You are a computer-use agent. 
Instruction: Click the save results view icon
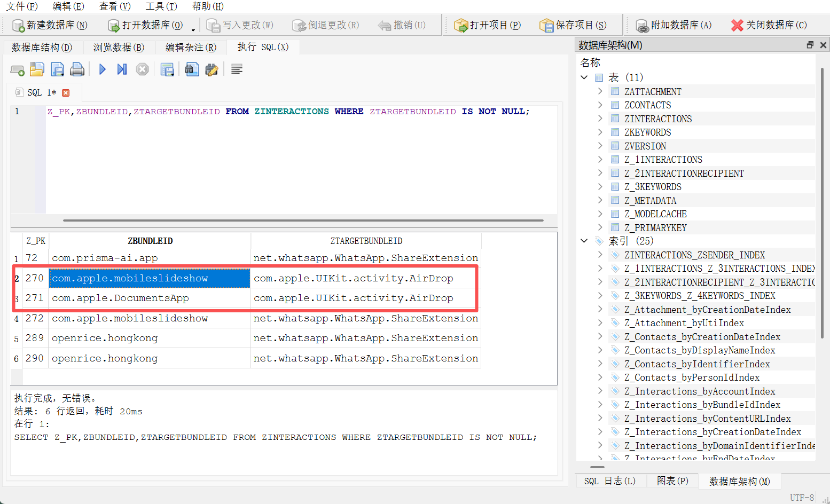tap(167, 69)
